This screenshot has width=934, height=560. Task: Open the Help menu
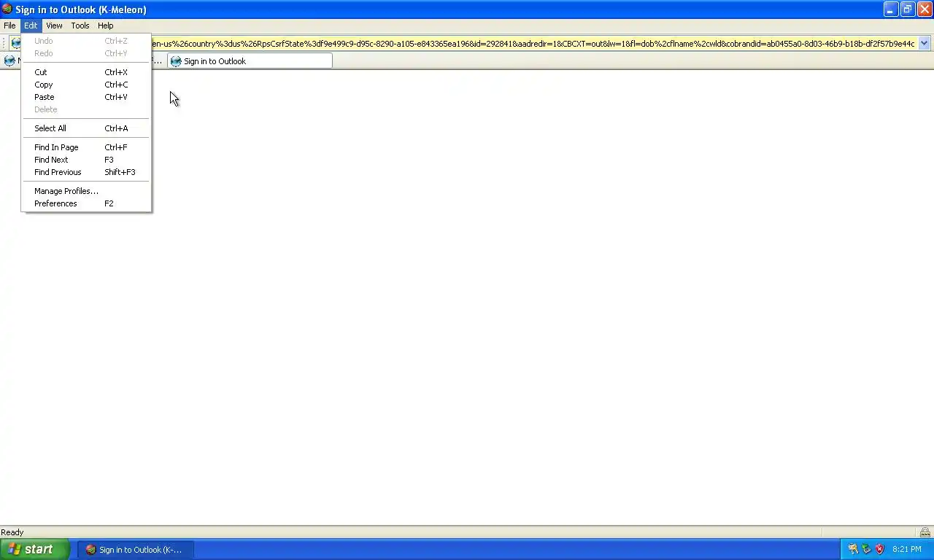point(106,26)
